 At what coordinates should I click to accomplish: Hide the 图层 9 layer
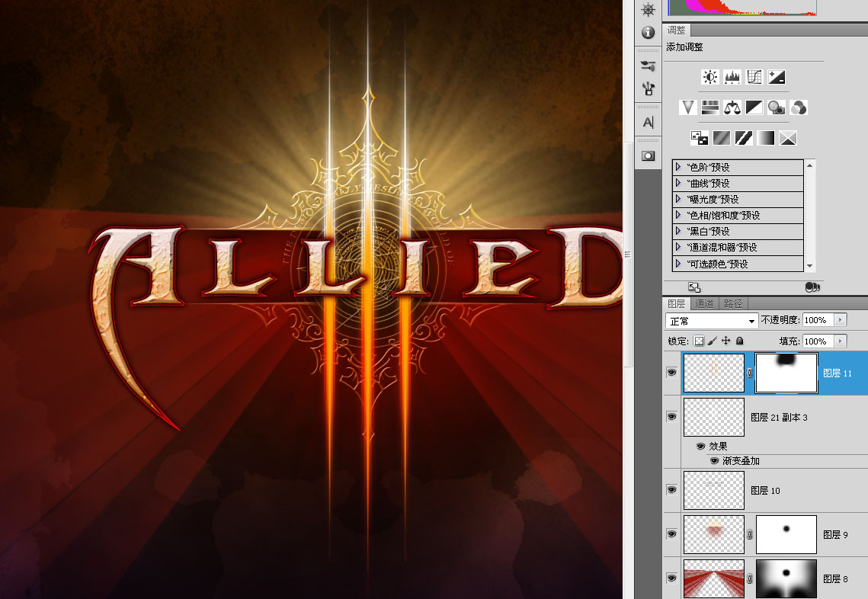(x=671, y=533)
